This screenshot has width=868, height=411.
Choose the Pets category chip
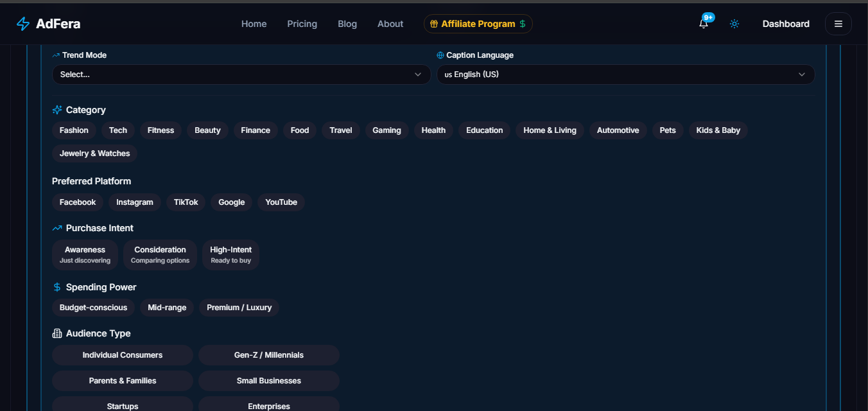click(x=668, y=130)
